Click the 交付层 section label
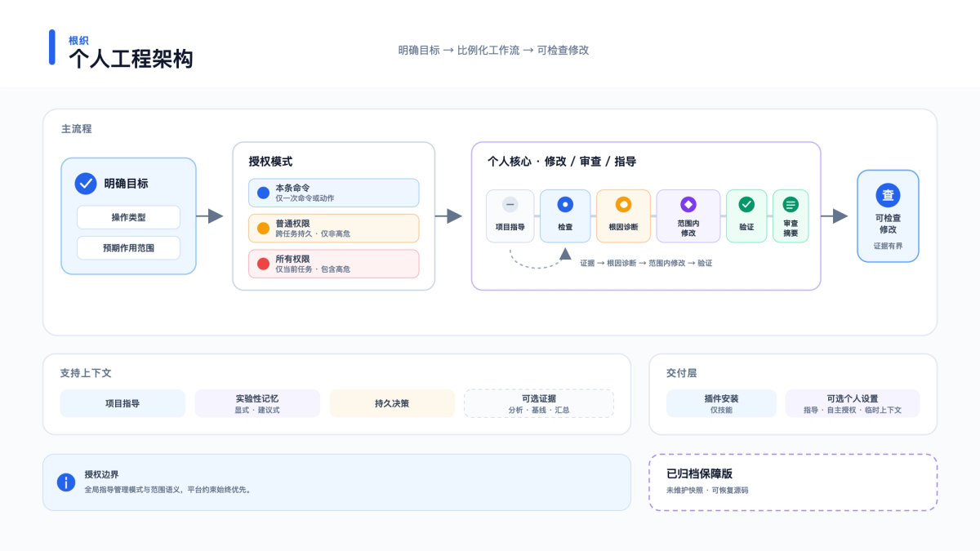This screenshot has height=551, width=980. [682, 372]
